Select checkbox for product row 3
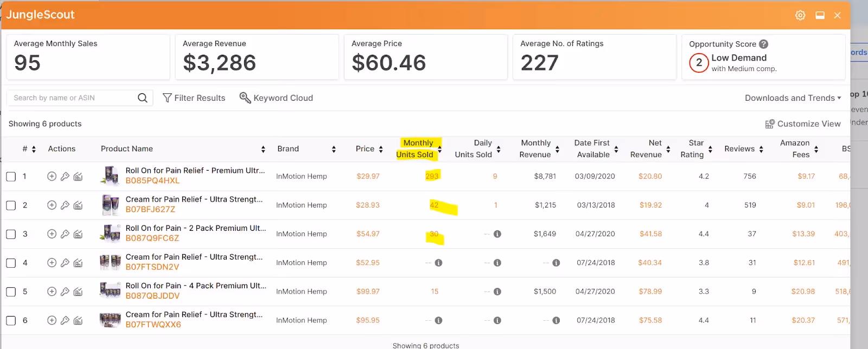868x349 pixels. click(x=11, y=234)
